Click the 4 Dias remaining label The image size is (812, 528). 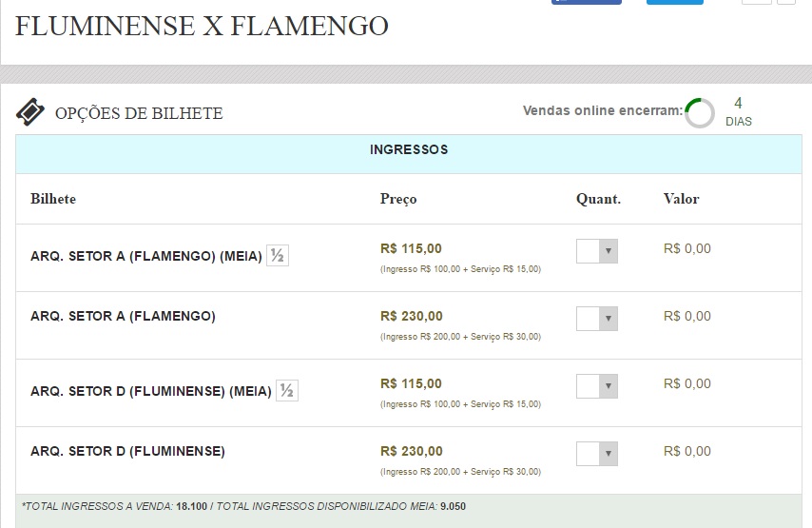point(739,111)
